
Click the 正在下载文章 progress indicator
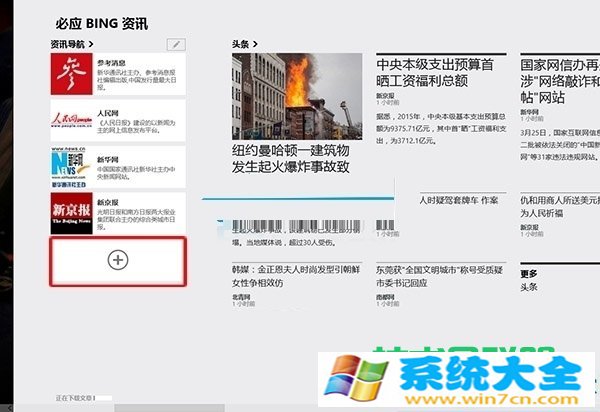[x=75, y=398]
